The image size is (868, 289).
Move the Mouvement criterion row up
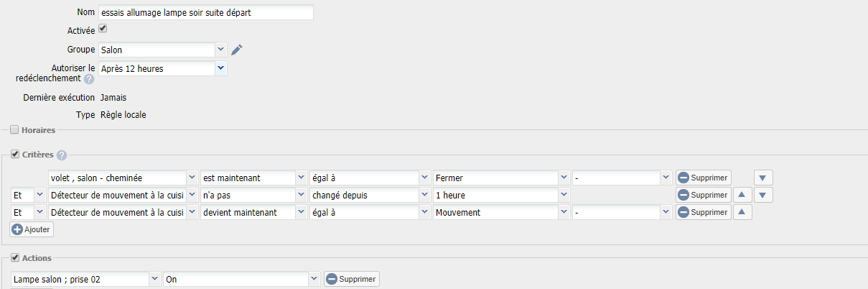[x=742, y=212]
